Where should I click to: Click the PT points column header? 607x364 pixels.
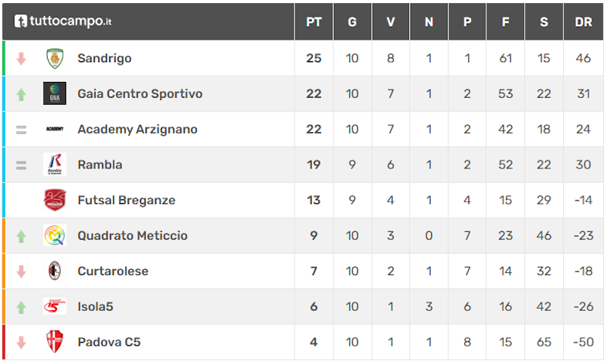(313, 22)
